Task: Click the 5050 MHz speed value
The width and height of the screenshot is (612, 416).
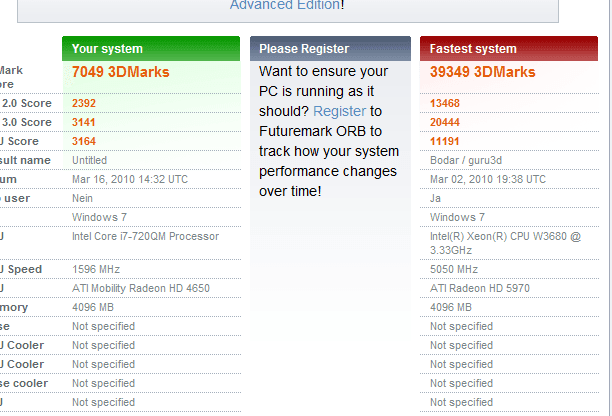Action: [x=454, y=270]
